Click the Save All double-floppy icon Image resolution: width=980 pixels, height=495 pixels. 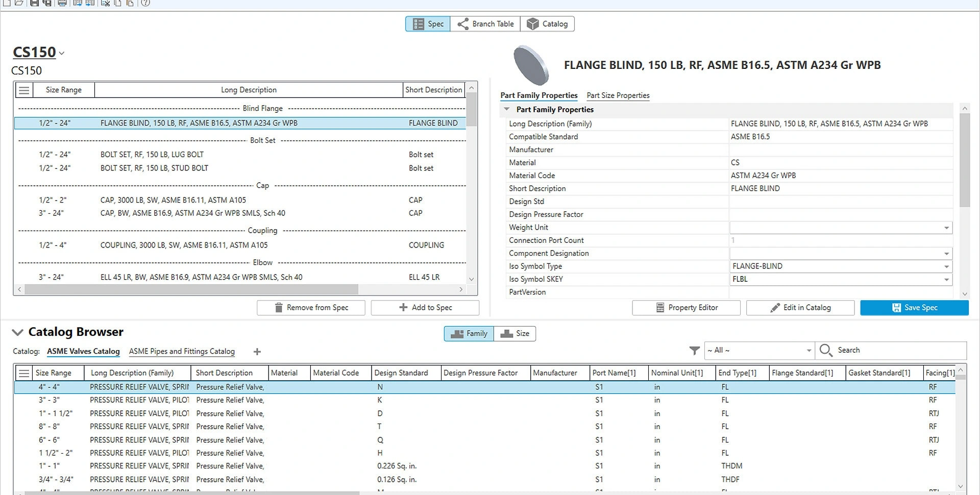click(x=46, y=3)
